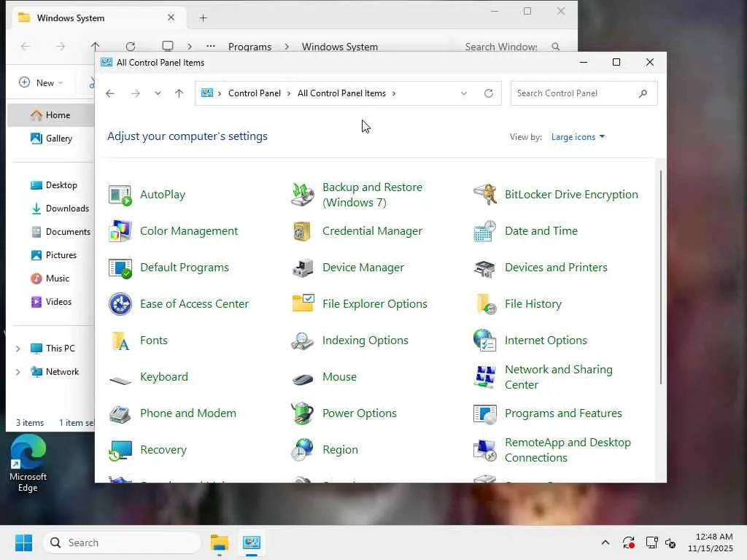
Task: Expand the Control Panel address bar history dropdown
Action: point(463,93)
